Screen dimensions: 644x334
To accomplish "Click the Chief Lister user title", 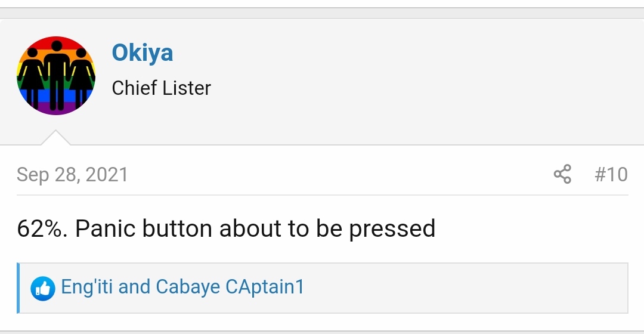I will pyautogui.click(x=162, y=88).
